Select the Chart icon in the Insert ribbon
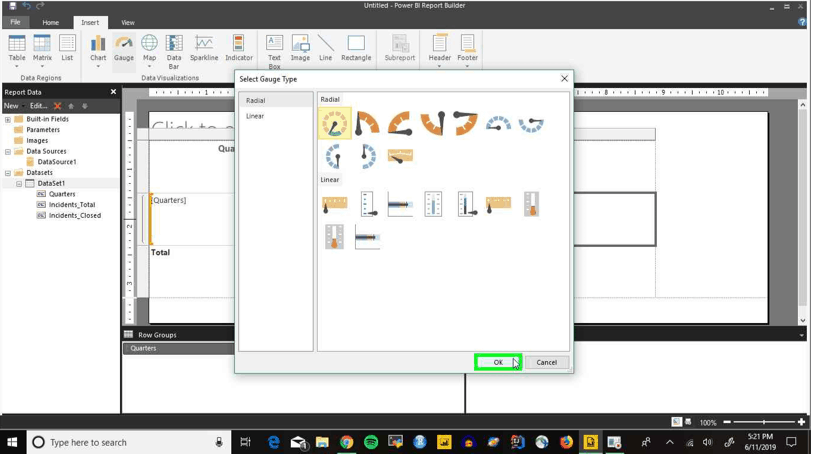813x455 pixels. (x=97, y=50)
